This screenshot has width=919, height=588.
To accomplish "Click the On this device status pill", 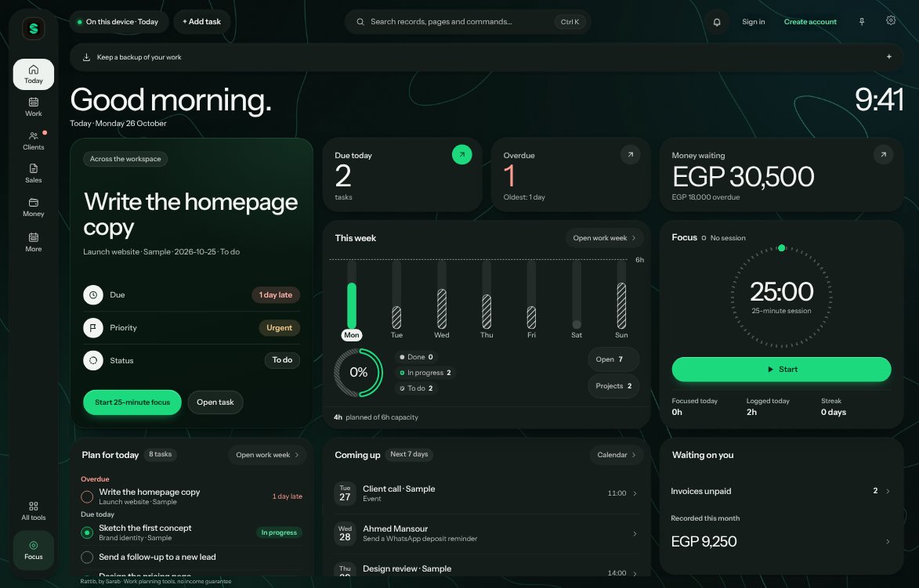I will click(x=120, y=22).
